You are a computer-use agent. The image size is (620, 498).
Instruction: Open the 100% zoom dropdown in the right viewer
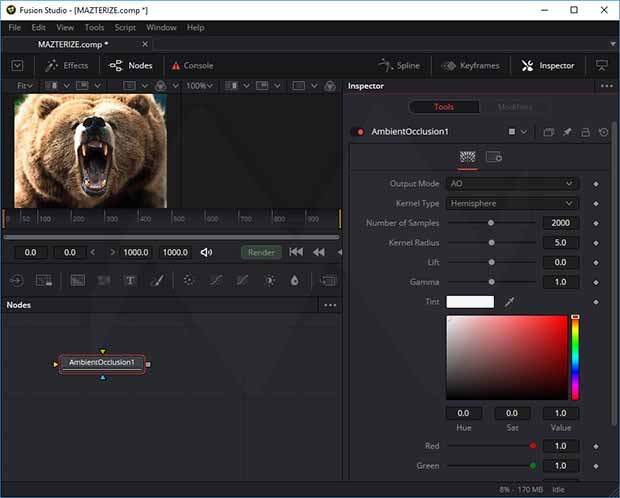pos(200,86)
